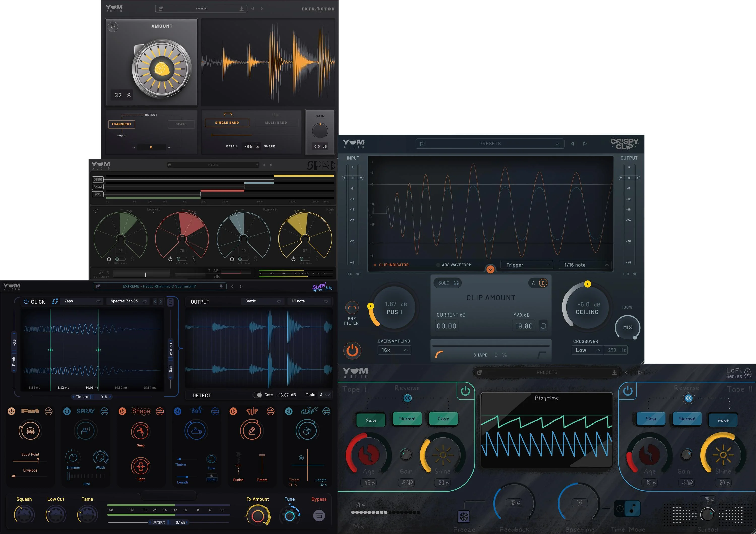756x534 pixels.
Task: Click the Snap icon in Shape module
Action: pyautogui.click(x=141, y=431)
